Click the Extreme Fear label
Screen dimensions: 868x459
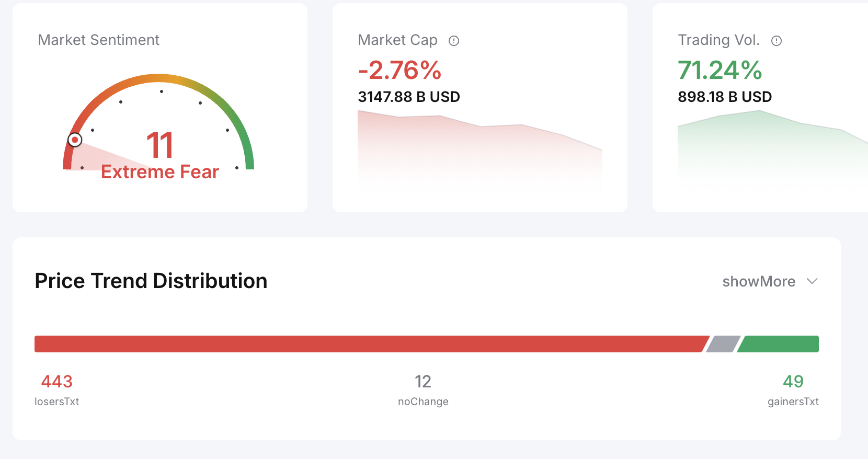[x=160, y=172]
